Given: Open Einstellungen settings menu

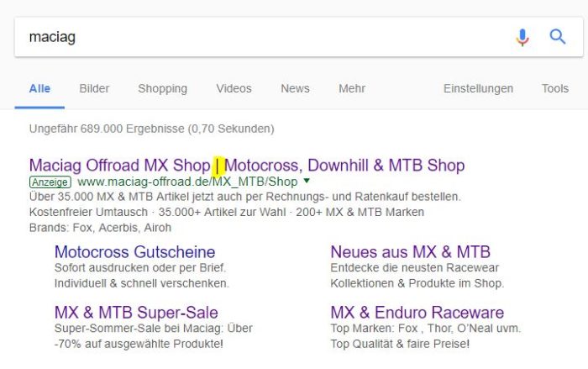Looking at the screenshot, I should click(478, 89).
